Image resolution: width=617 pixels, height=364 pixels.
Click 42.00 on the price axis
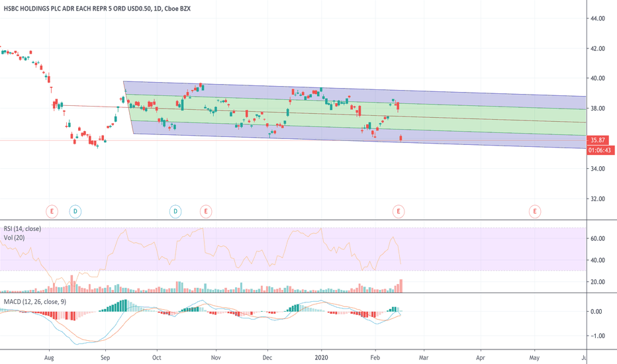[x=598, y=48]
